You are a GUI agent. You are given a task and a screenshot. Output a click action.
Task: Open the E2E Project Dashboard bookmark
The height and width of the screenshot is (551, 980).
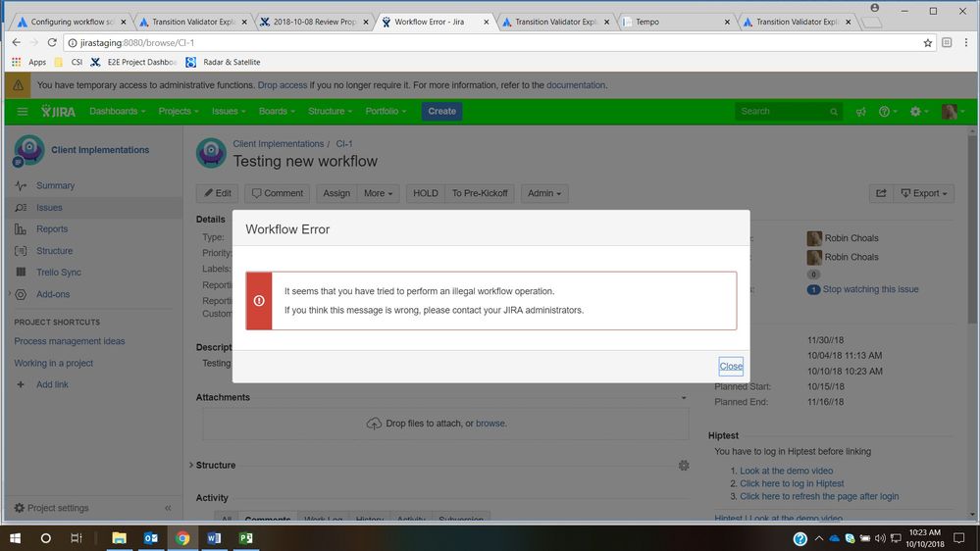click(x=134, y=62)
